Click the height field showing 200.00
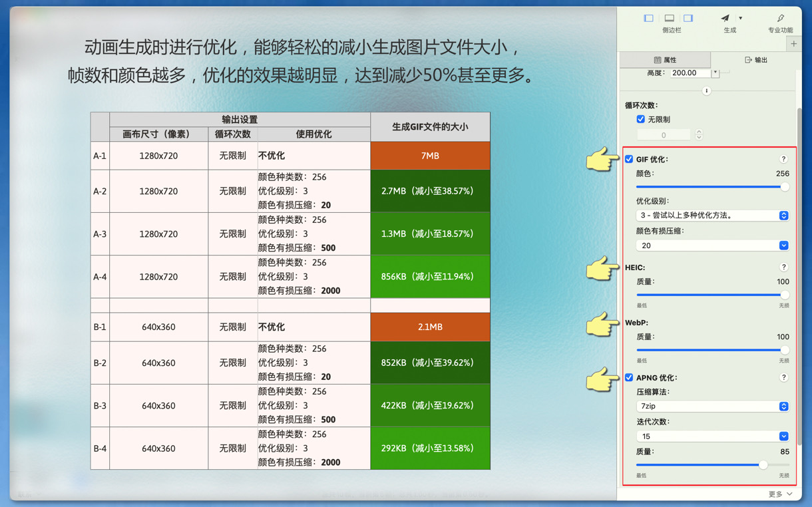 [x=690, y=73]
